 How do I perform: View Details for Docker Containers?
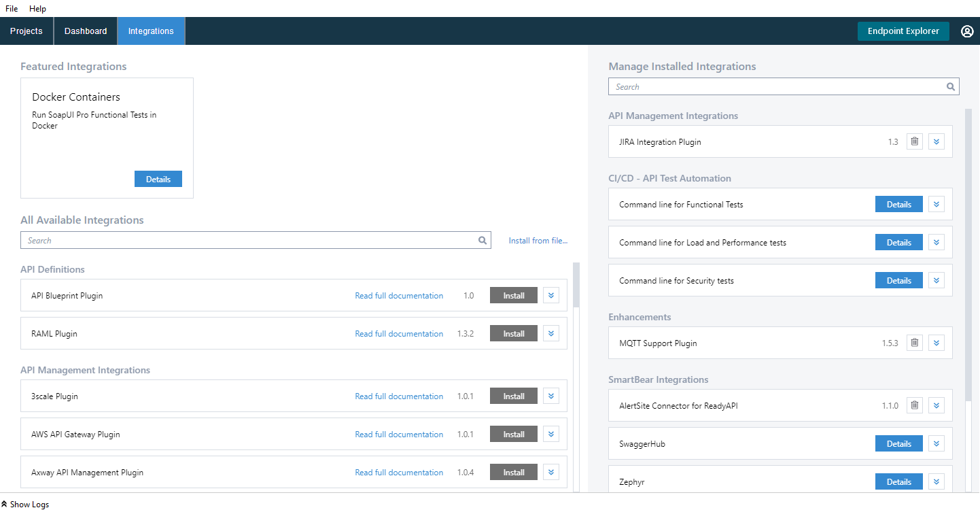[x=158, y=178]
